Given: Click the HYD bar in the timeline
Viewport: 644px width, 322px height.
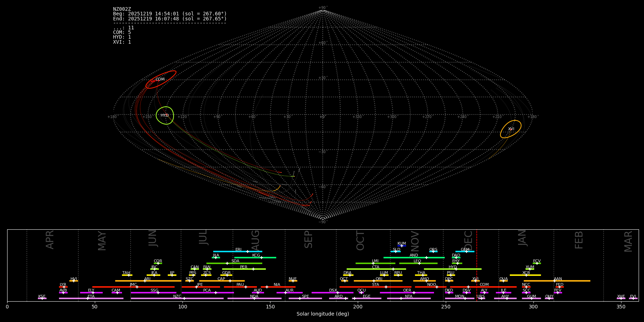Looking at the screenshot, I should 453,269.
